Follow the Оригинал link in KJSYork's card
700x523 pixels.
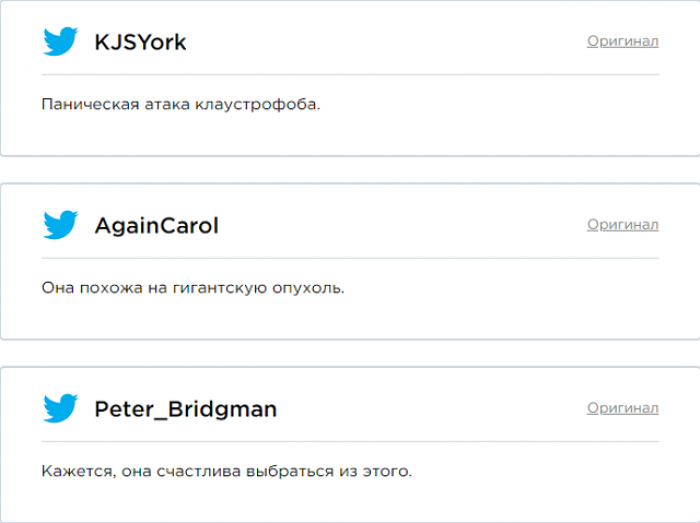[x=623, y=41]
